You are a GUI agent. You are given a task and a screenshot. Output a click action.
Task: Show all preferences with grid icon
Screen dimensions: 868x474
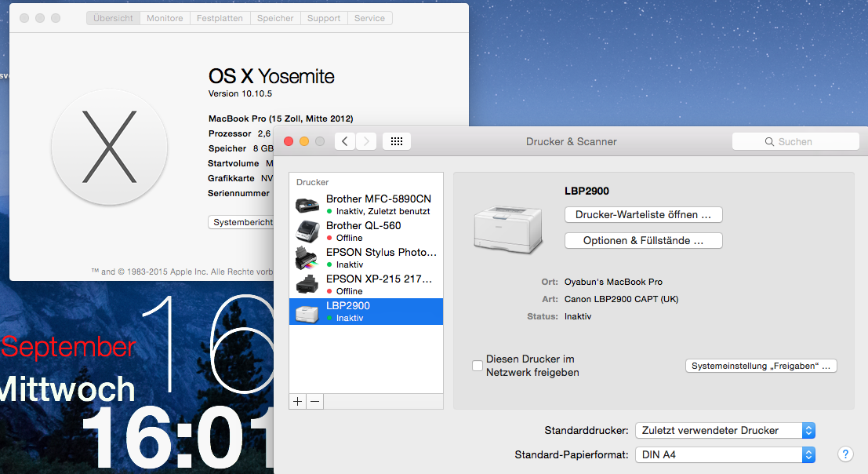pos(396,141)
